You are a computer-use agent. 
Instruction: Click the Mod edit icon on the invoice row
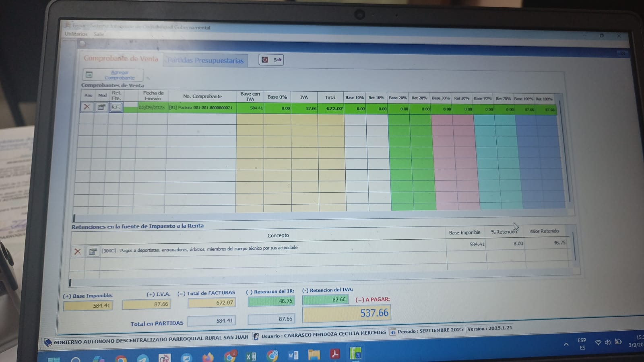(x=101, y=107)
